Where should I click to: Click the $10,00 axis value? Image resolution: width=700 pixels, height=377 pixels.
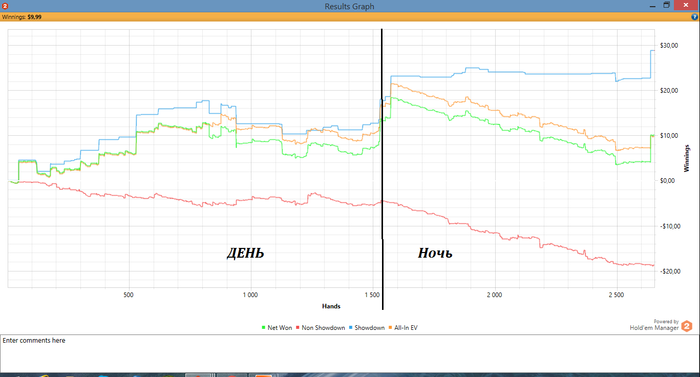click(x=669, y=136)
